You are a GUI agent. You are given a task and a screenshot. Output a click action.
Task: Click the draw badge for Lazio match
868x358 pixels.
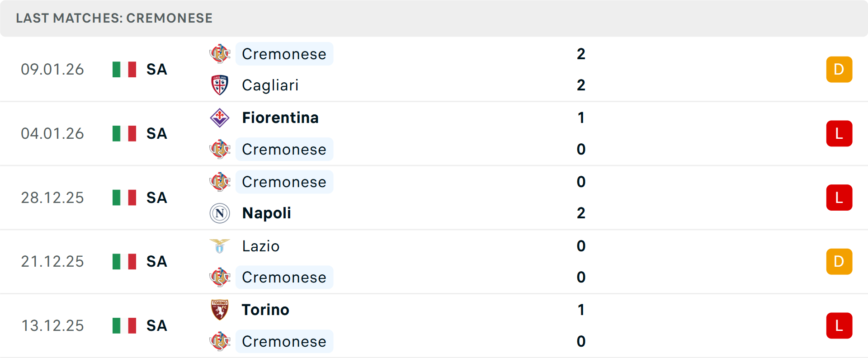[x=839, y=261]
